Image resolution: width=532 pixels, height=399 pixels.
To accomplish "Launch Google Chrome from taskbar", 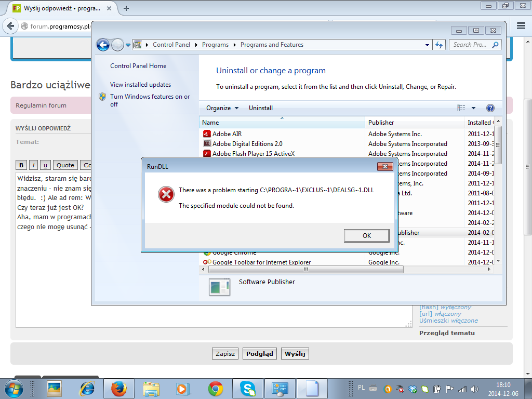I will click(216, 388).
